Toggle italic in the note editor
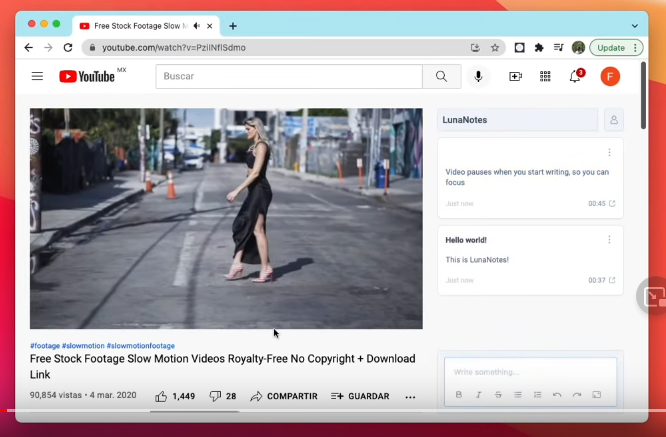 tap(478, 395)
